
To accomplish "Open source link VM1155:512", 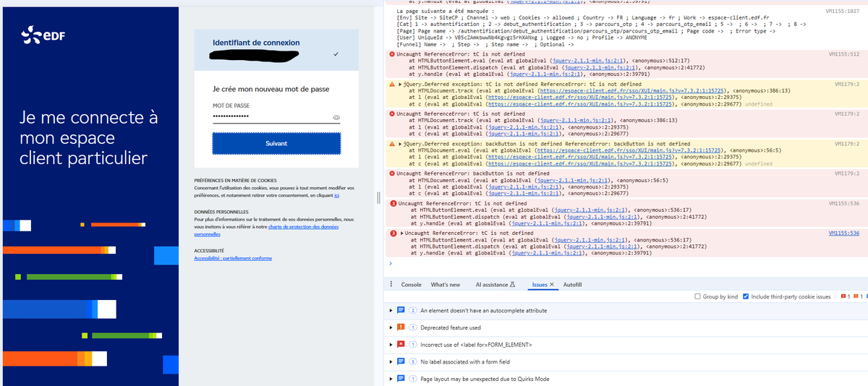I will pyautogui.click(x=843, y=55).
